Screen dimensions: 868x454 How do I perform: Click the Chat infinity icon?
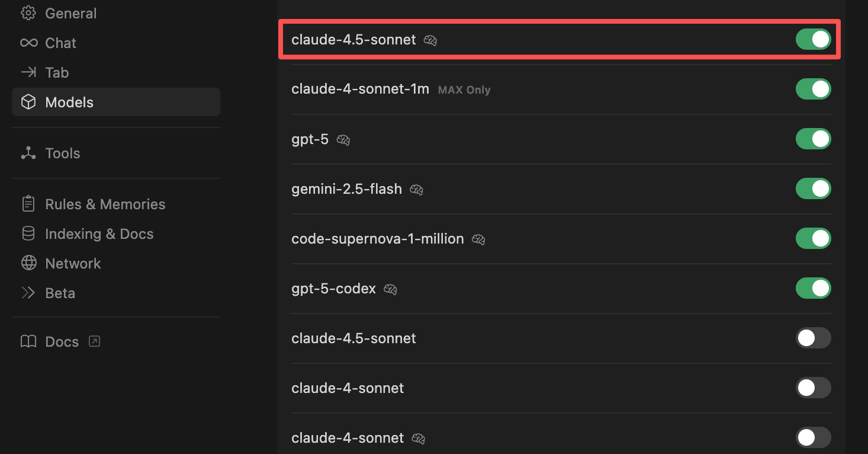[x=28, y=43]
